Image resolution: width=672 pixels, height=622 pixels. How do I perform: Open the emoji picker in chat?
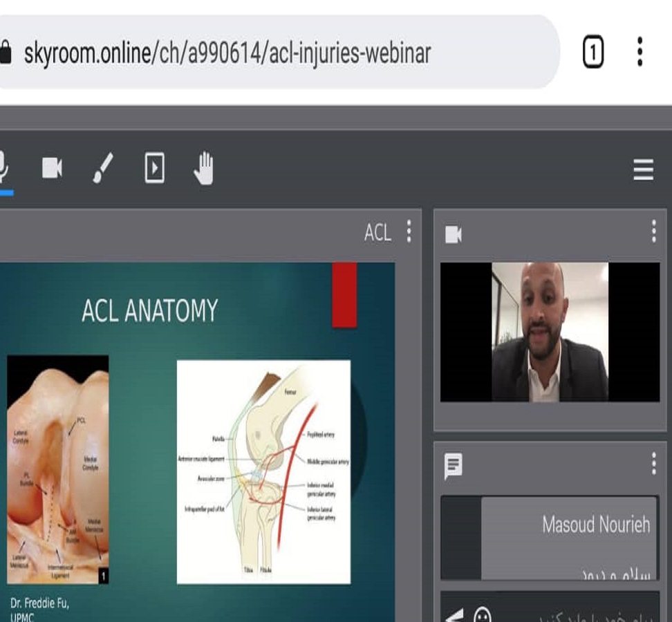[482, 614]
